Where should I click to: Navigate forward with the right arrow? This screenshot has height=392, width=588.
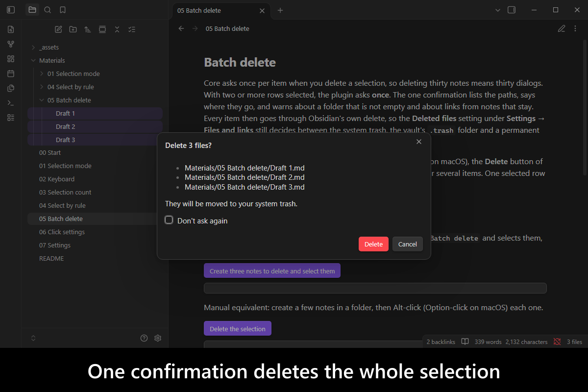[x=196, y=28]
